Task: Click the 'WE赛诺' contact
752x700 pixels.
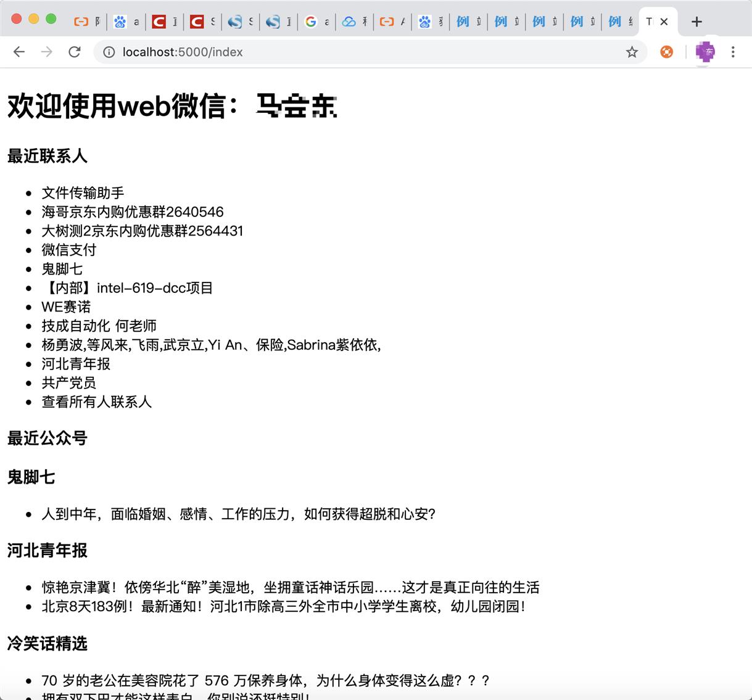Action: pyautogui.click(x=66, y=307)
